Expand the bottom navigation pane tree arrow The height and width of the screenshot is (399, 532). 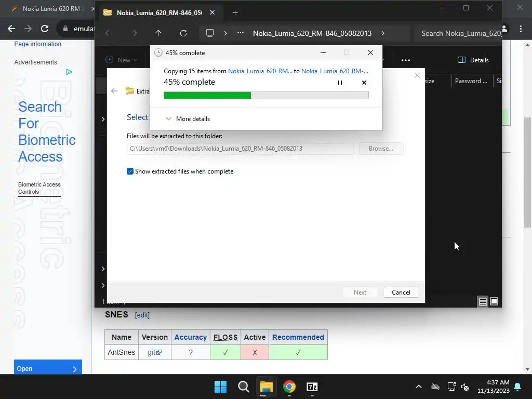(x=103, y=285)
